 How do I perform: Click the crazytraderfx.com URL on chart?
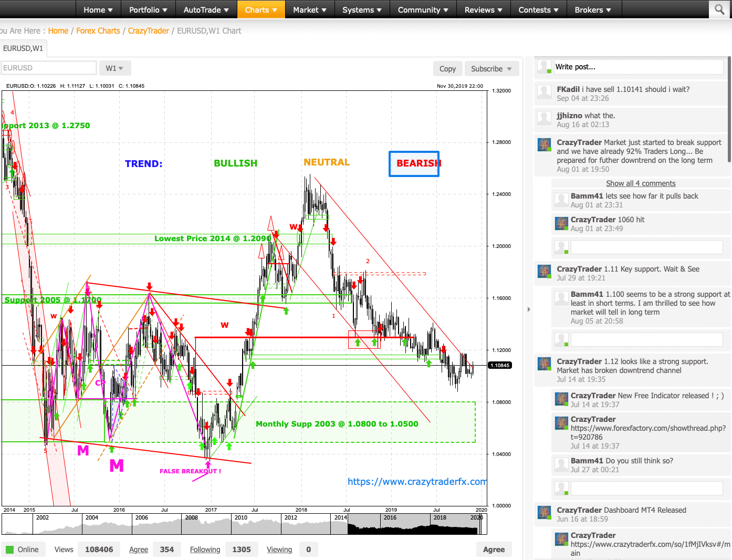coord(417,482)
